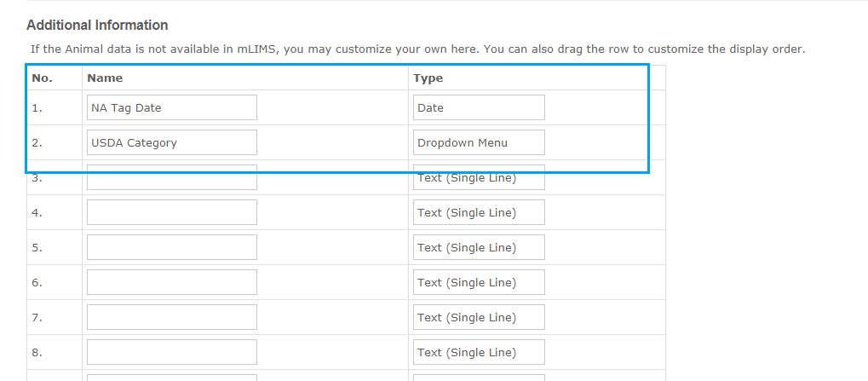Click the row number 1 cell

click(x=55, y=107)
